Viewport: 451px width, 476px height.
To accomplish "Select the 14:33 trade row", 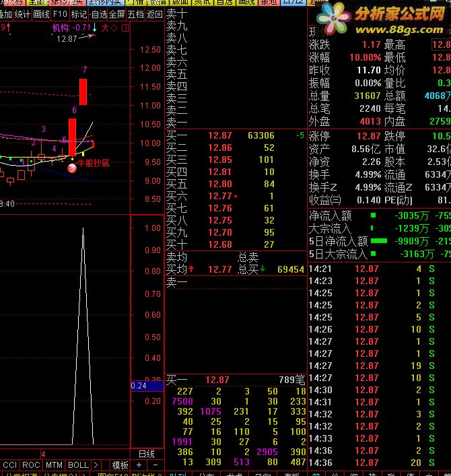I will click(380, 439).
